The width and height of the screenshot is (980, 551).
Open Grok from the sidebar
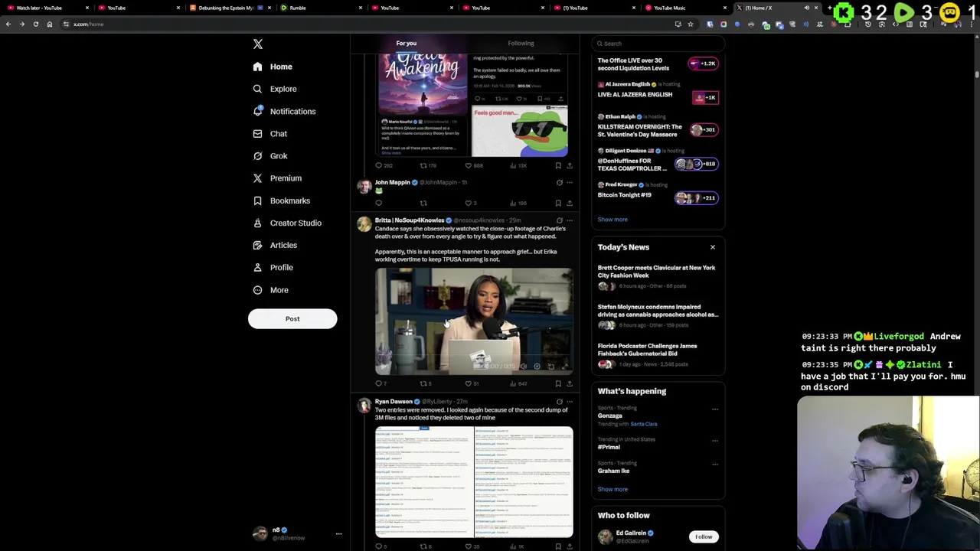pos(269,156)
